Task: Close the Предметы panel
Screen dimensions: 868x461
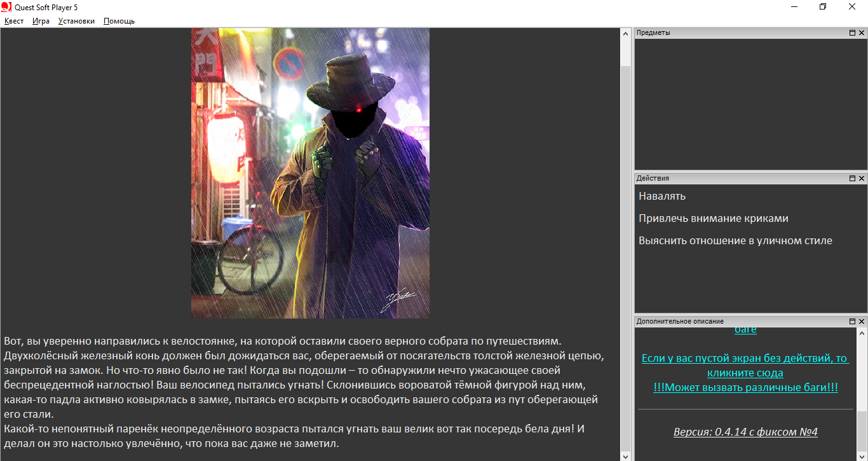Action: [862, 32]
